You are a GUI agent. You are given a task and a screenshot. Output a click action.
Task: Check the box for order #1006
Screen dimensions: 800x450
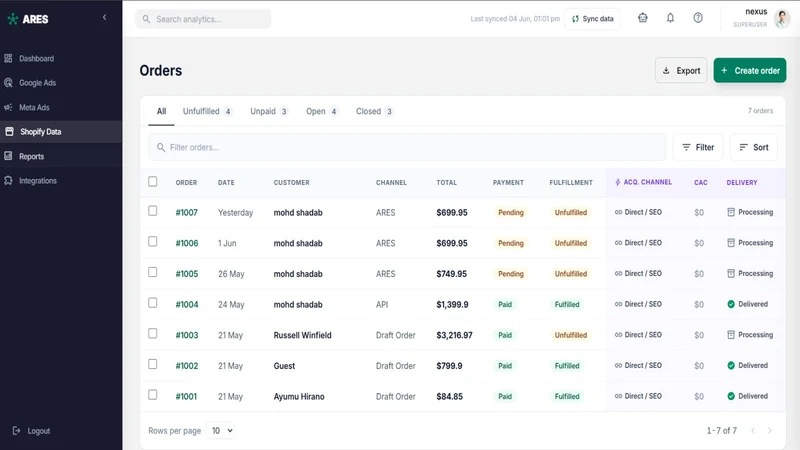pos(153,241)
